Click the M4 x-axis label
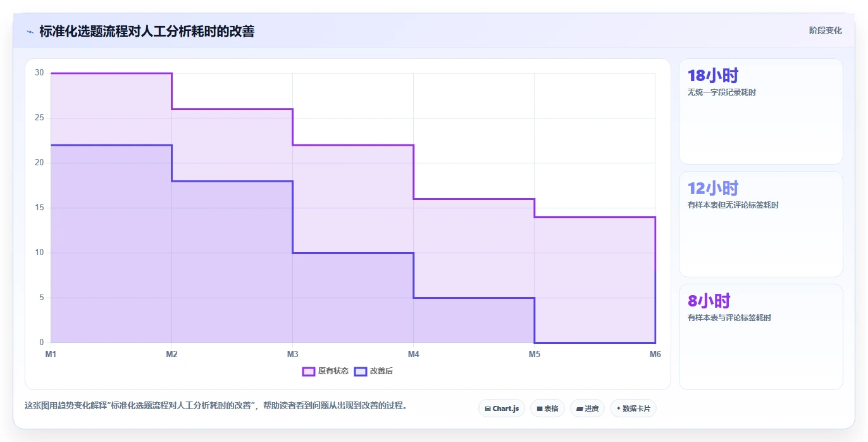This screenshot has width=868, height=442. coord(413,354)
